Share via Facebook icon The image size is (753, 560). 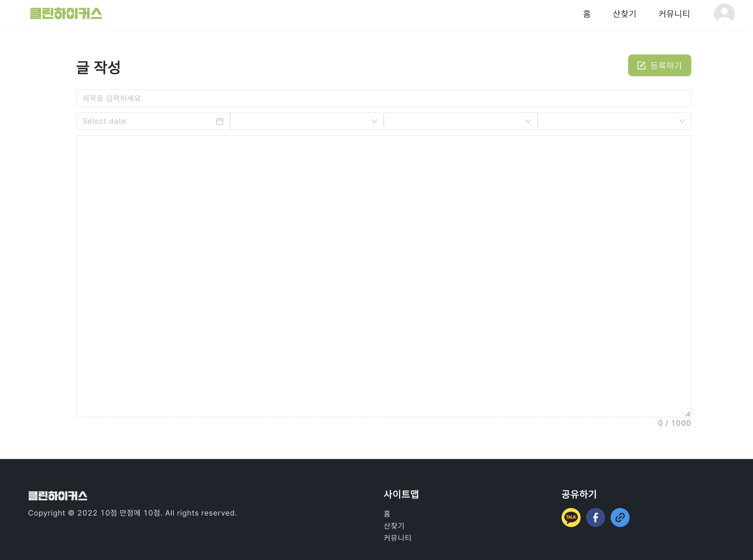click(x=595, y=517)
